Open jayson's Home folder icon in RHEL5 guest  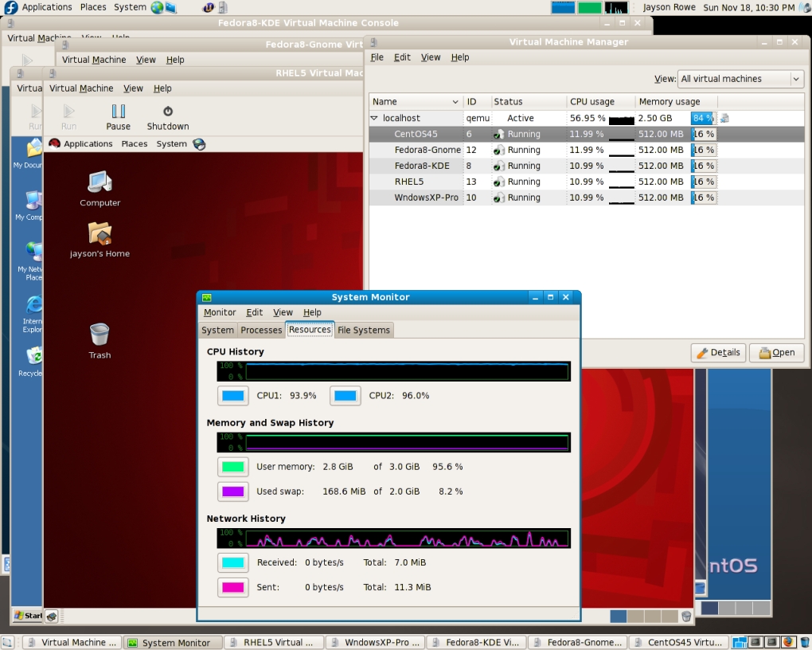(100, 233)
